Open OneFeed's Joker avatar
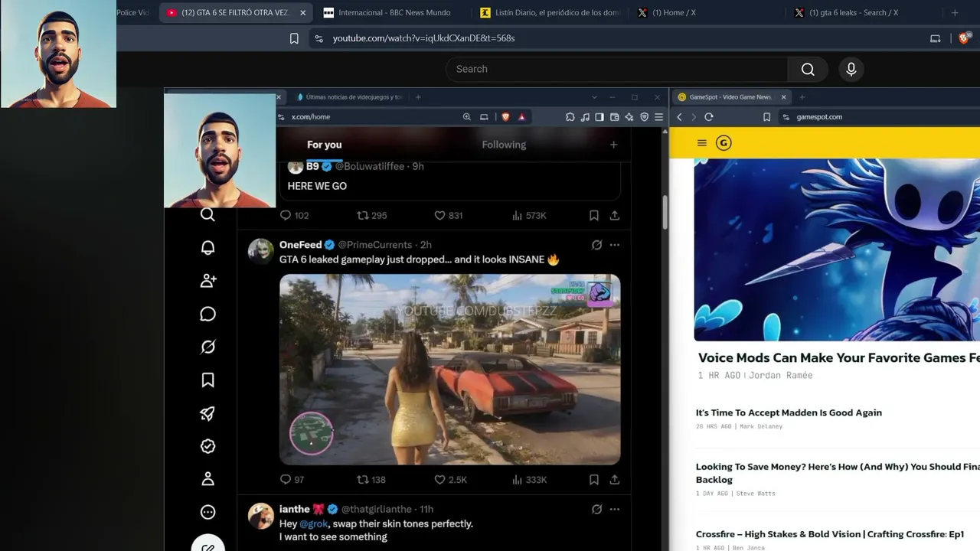Screen dimensions: 980x551 tap(261, 251)
